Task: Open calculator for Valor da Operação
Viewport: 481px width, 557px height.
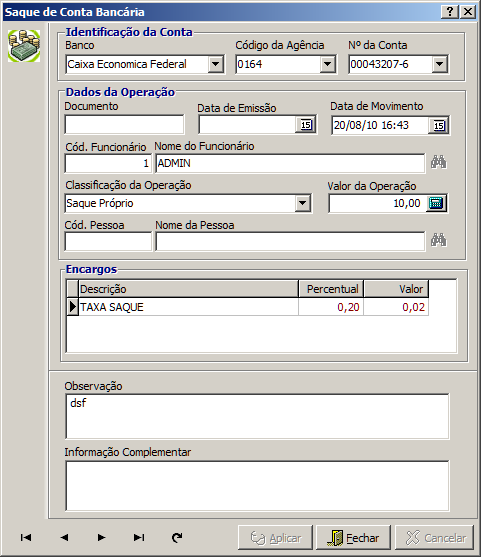Action: (436, 203)
